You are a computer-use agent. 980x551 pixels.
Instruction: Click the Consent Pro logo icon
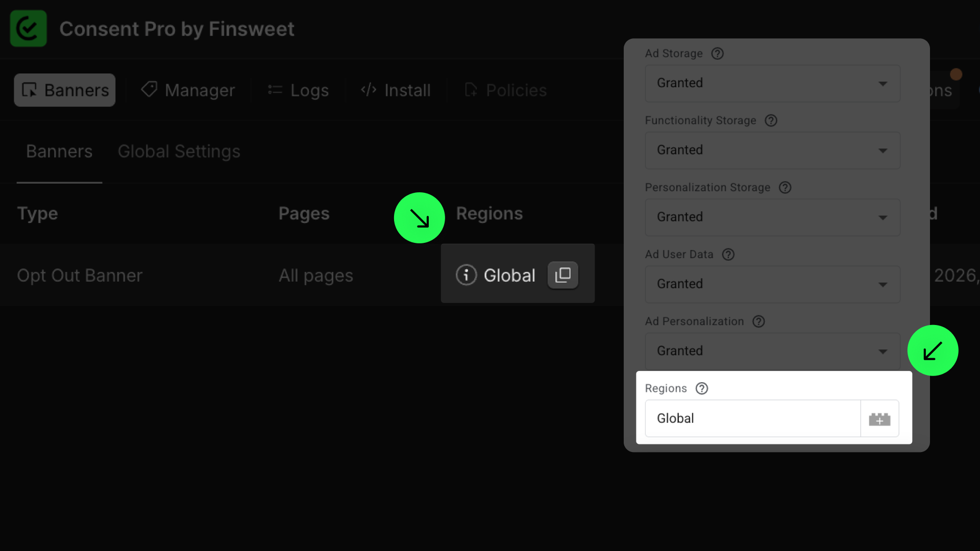[x=29, y=29]
